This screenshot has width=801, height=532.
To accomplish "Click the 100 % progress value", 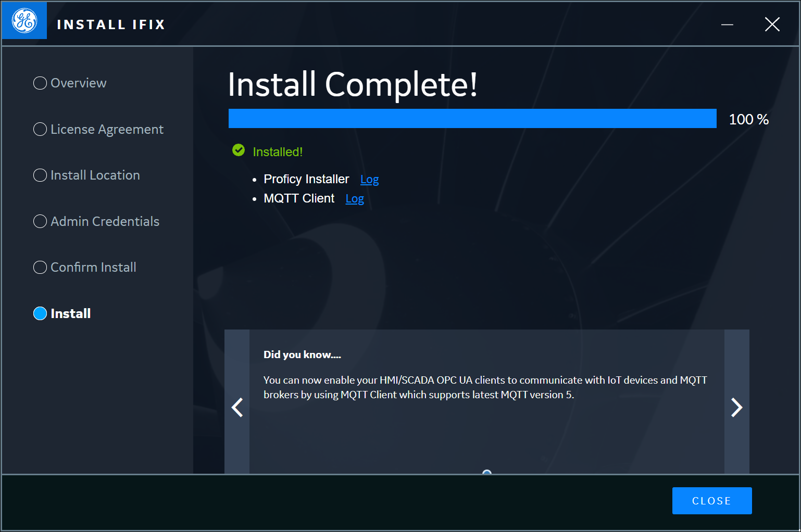I will (749, 120).
